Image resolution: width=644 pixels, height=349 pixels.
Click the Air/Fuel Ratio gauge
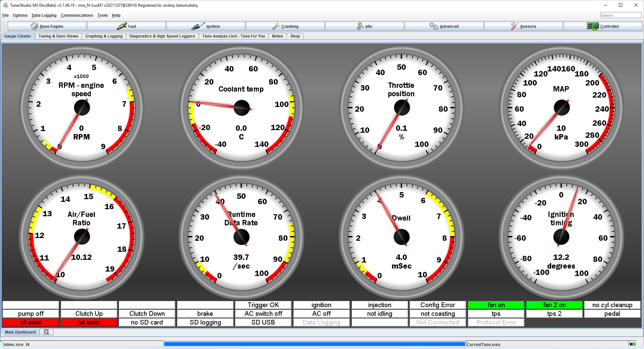tap(82, 237)
